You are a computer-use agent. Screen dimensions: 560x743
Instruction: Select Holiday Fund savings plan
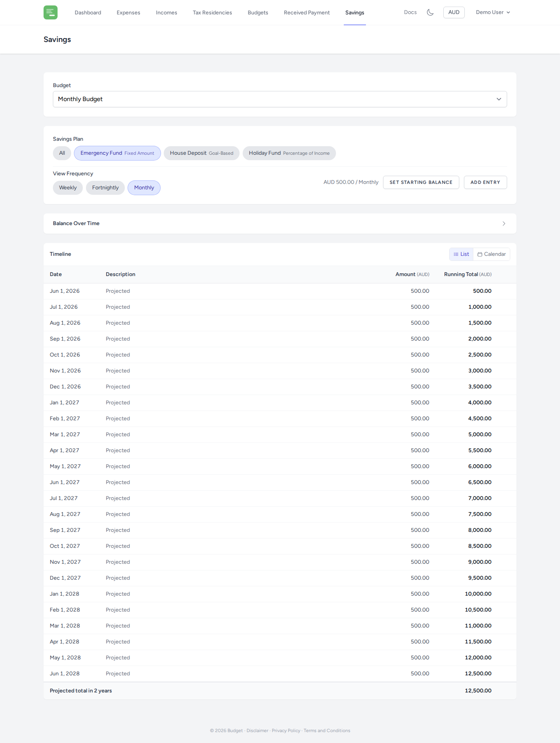pyautogui.click(x=289, y=153)
